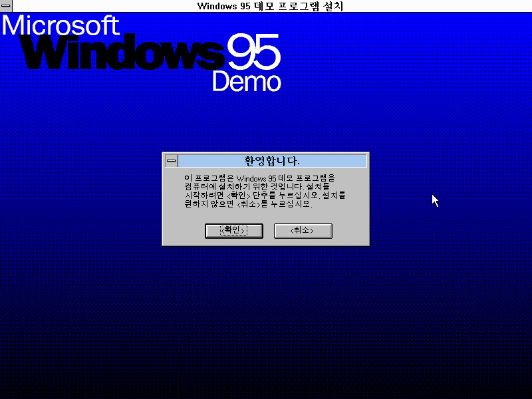
Task: Click the welcome message text in the dialog
Action: click(x=265, y=191)
